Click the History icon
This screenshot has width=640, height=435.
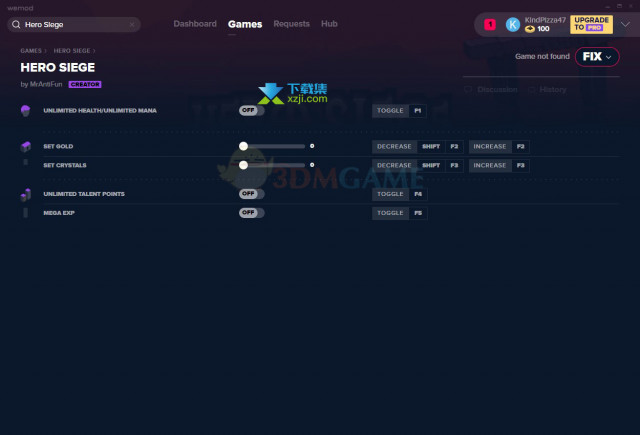pyautogui.click(x=531, y=89)
